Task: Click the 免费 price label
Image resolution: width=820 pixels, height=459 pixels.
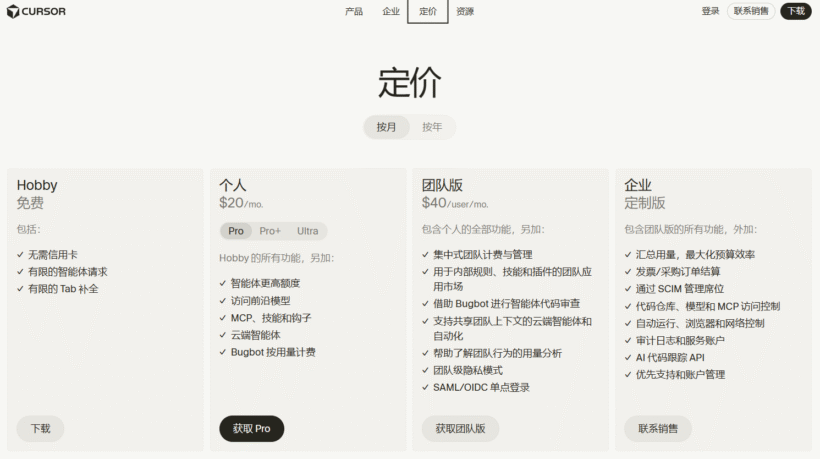Action: tap(30, 203)
